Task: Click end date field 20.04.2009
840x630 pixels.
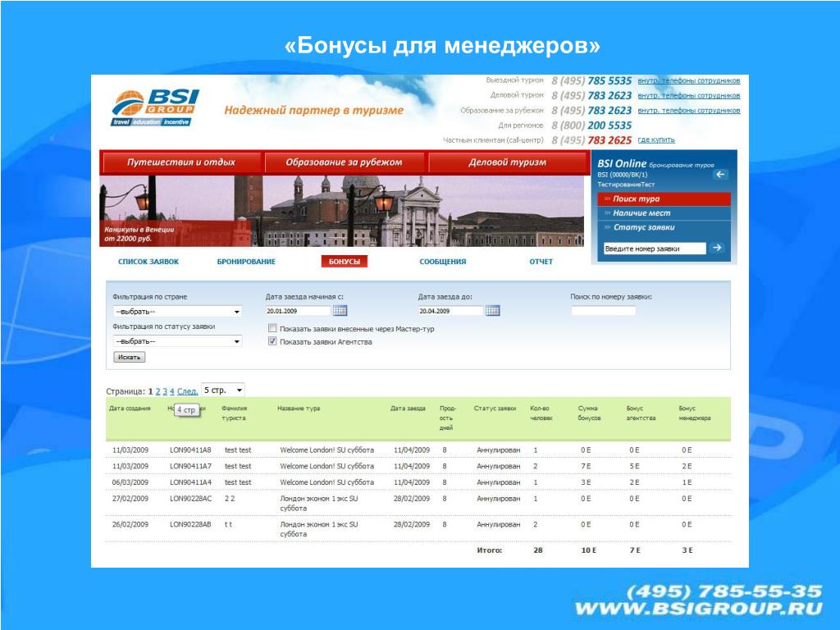Action: (x=450, y=311)
